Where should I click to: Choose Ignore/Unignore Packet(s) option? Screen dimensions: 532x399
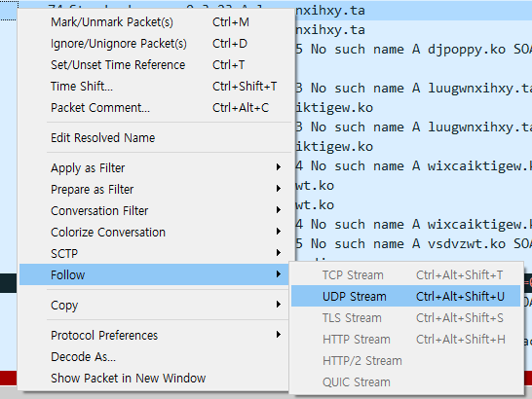[154, 44]
